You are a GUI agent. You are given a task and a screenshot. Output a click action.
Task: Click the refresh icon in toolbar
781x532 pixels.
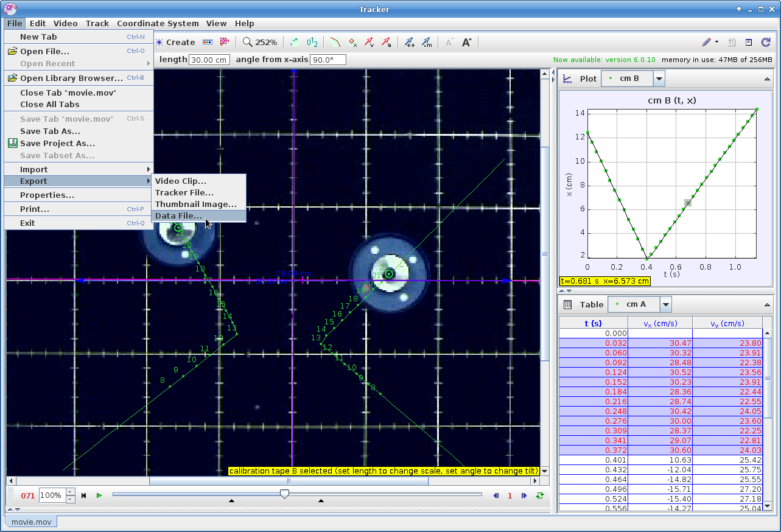coord(766,42)
